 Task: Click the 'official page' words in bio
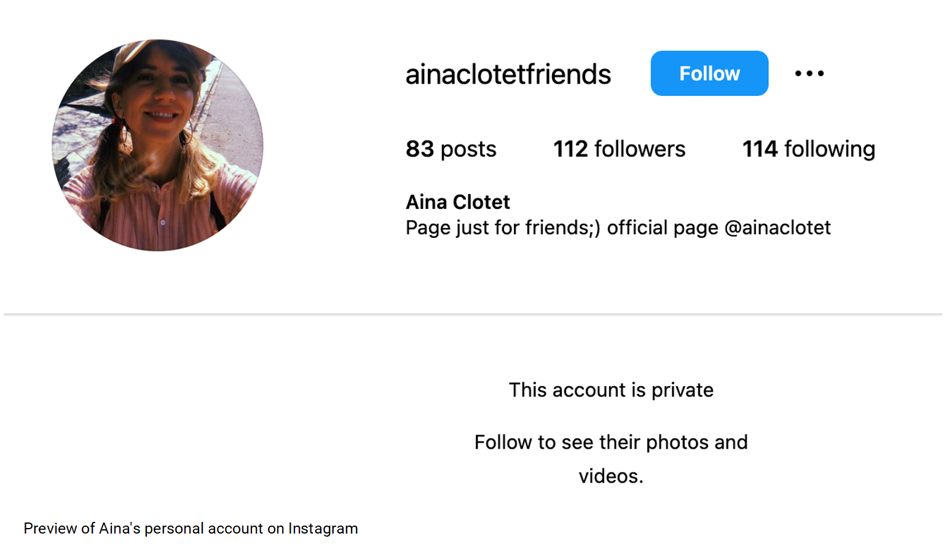(663, 227)
